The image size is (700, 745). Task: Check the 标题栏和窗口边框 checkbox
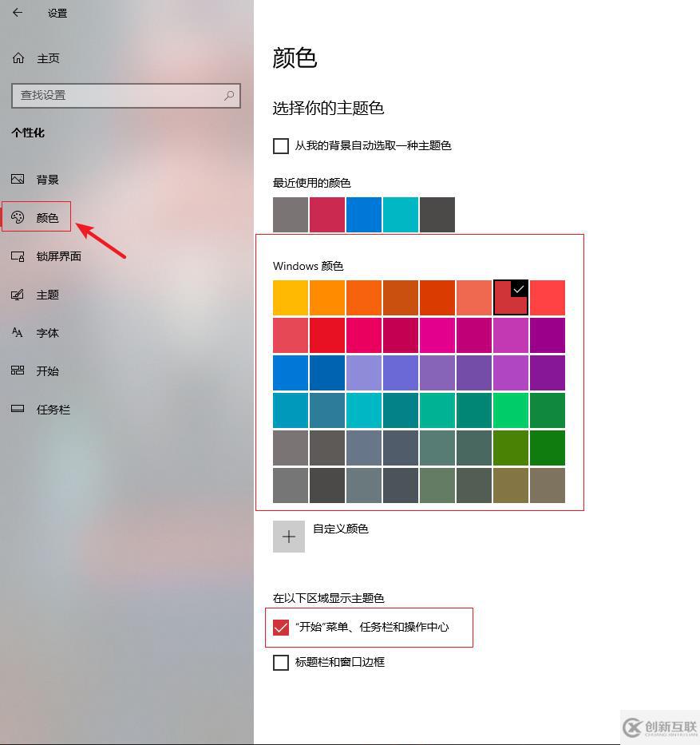pyautogui.click(x=280, y=662)
